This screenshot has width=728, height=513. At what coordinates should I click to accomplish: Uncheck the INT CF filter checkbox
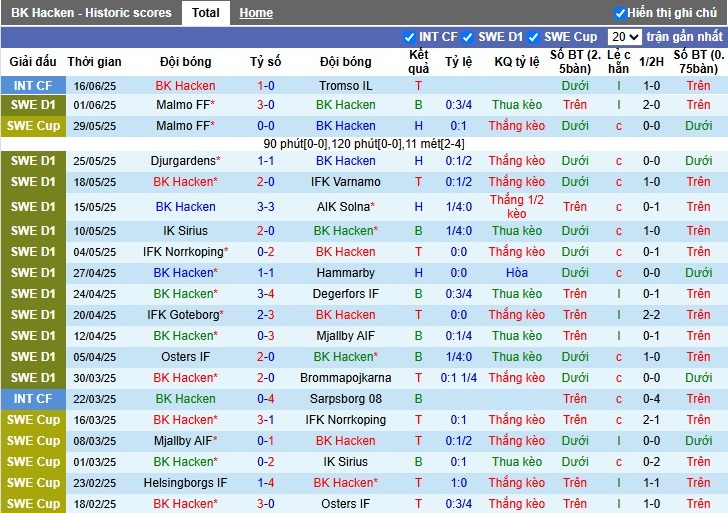pyautogui.click(x=409, y=37)
